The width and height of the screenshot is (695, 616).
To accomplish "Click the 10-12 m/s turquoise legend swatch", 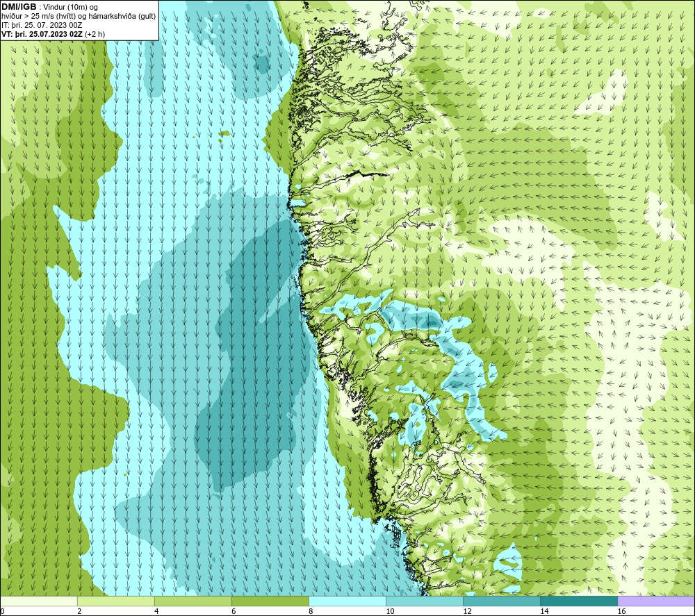I will 424,601.
